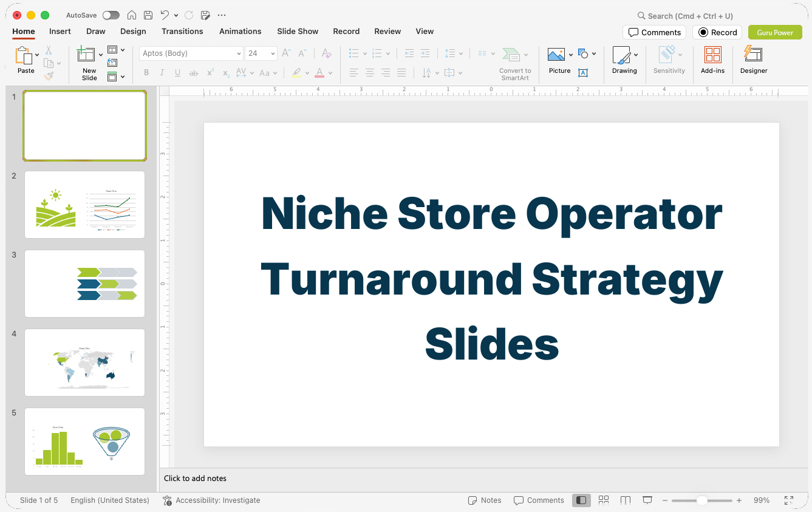Toggle Underline formatting

pos(177,73)
